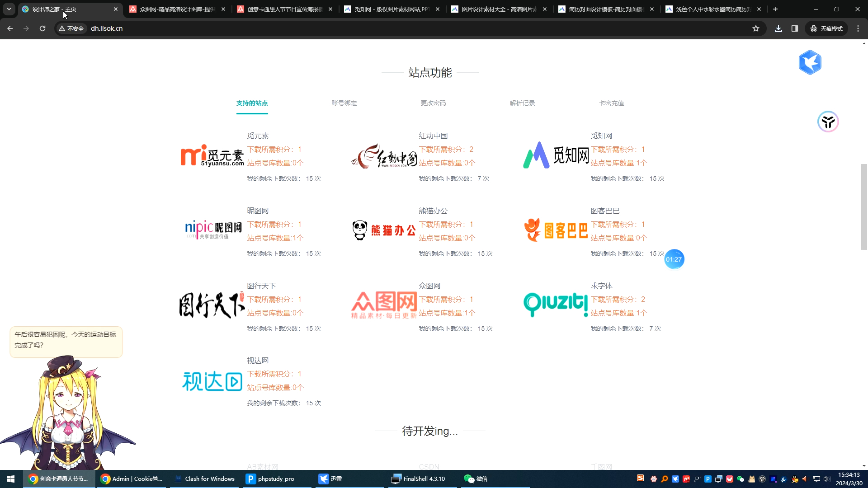Click the WeChat tray icon
868x488 pixels.
[x=741, y=479]
